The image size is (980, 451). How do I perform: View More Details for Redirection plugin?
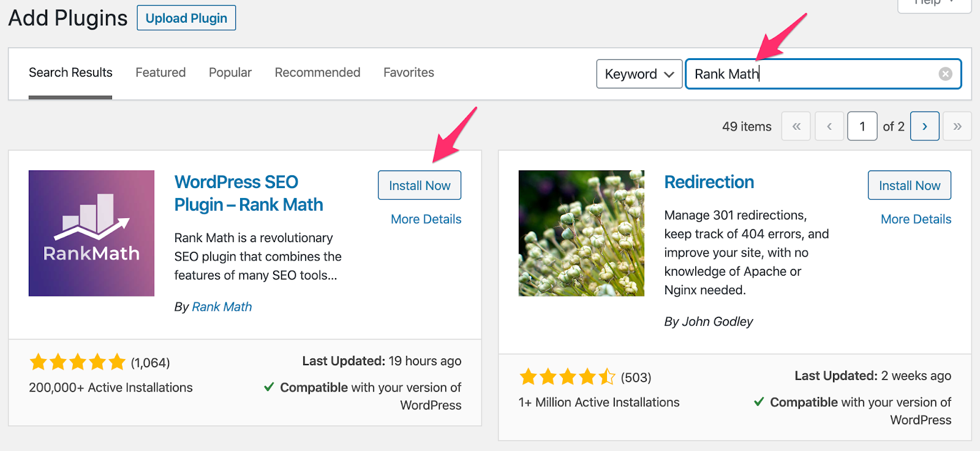[916, 219]
